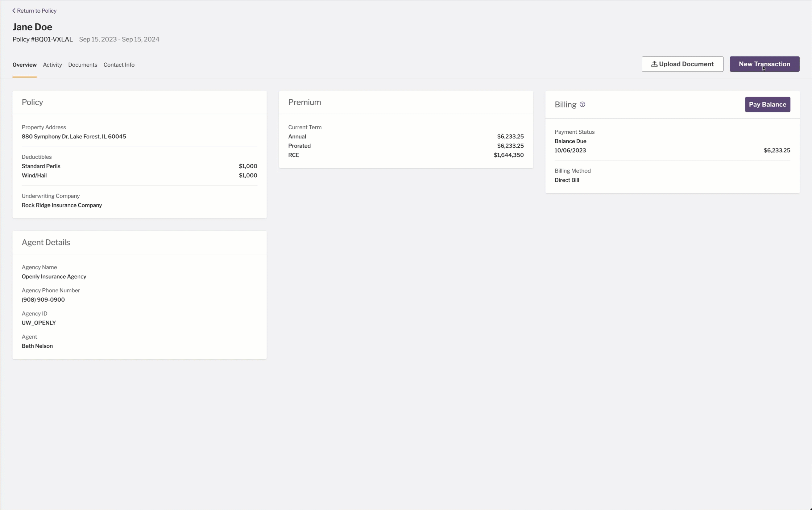Screen dimensions: 812x510
Task: Switch to the Activity tab
Action: coord(52,65)
